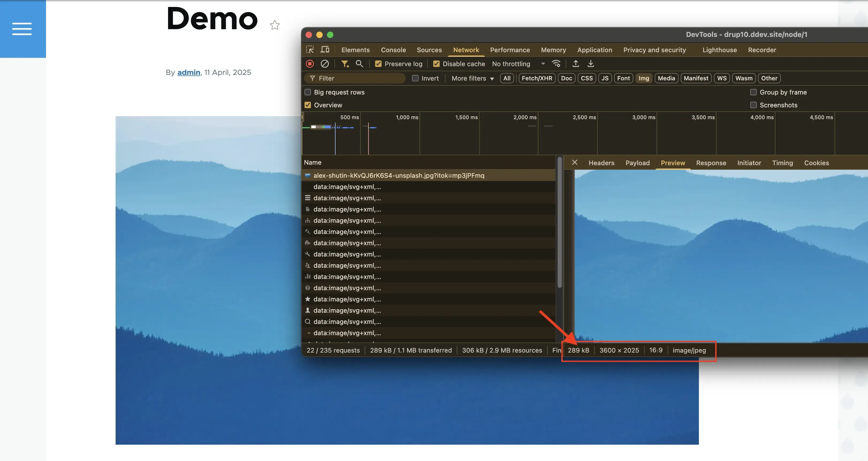This screenshot has width=868, height=461.
Task: Select the Font request filter chip
Action: point(623,78)
